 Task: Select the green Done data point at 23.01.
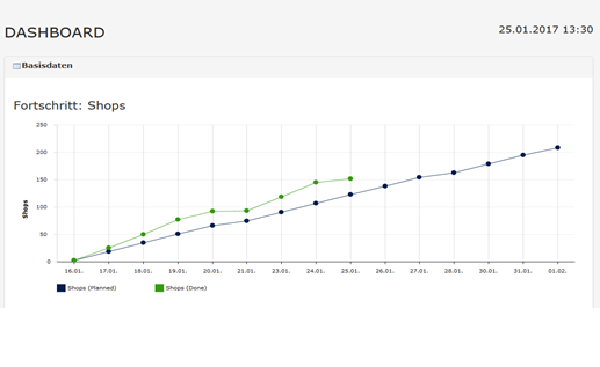[281, 197]
